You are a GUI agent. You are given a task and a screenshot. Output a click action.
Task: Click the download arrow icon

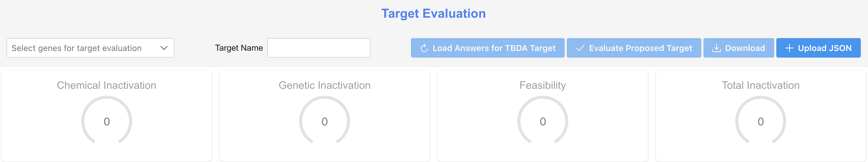tap(716, 48)
